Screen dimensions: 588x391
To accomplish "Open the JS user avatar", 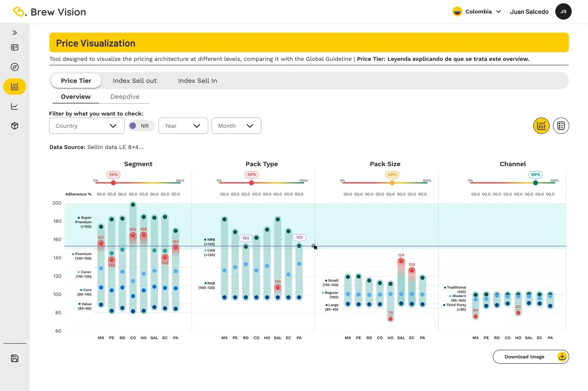I will click(x=563, y=11).
